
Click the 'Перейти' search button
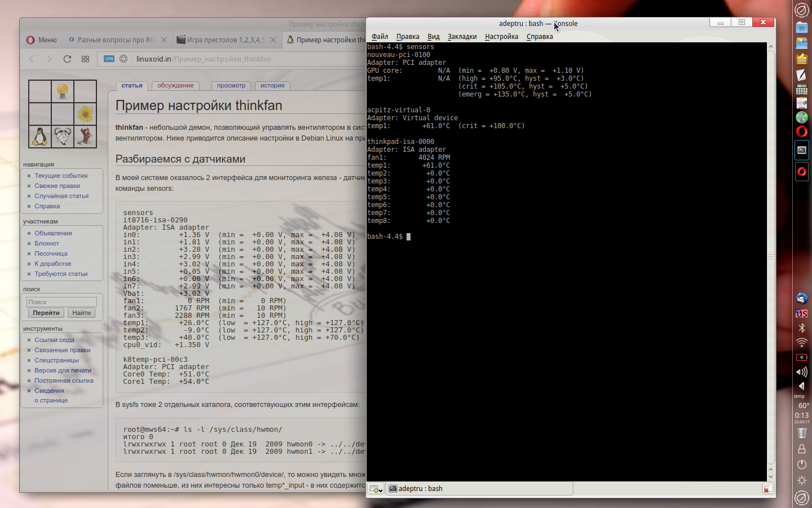coord(46,313)
